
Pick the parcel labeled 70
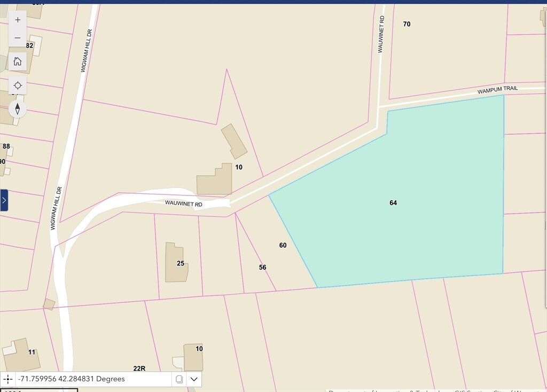tap(407, 24)
